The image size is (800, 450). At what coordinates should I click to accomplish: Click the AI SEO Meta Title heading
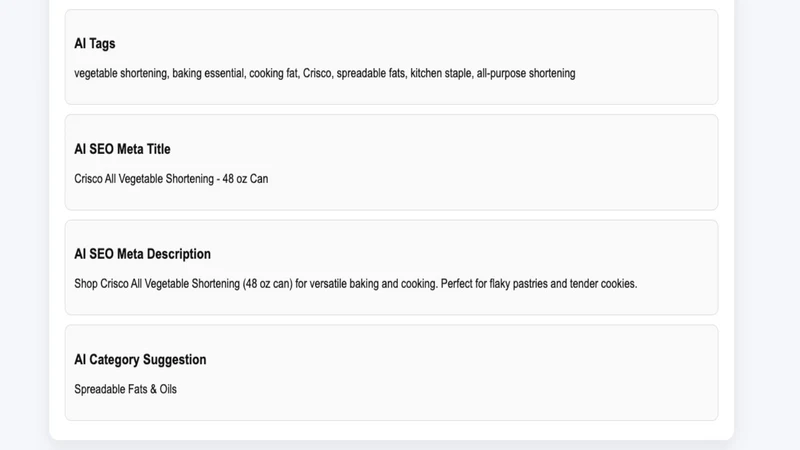point(122,149)
